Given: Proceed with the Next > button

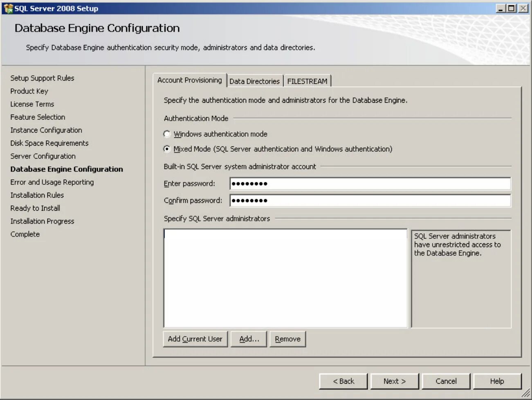Looking at the screenshot, I should 395,381.
